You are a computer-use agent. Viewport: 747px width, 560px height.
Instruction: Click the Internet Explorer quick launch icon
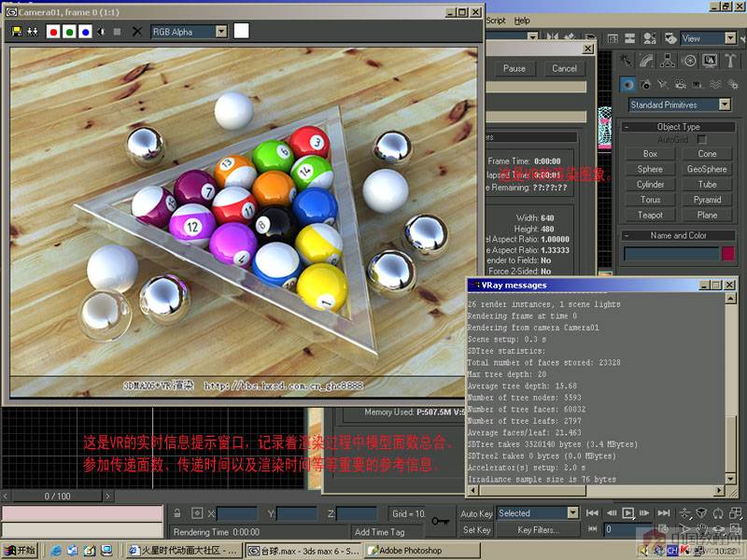(x=56, y=551)
